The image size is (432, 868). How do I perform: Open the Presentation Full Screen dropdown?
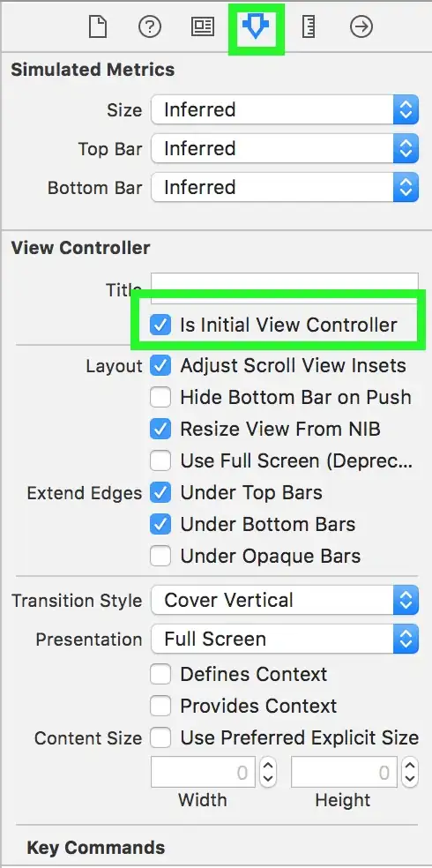point(285,640)
